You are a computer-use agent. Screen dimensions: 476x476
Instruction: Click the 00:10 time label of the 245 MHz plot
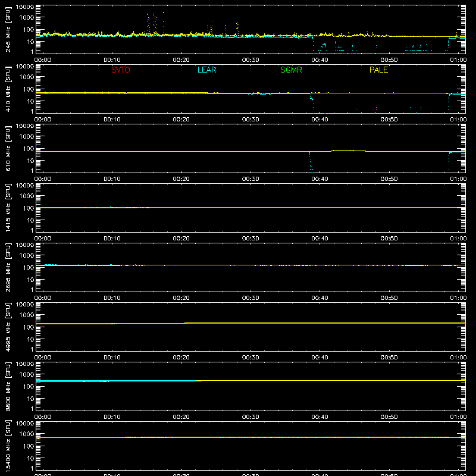(x=112, y=60)
